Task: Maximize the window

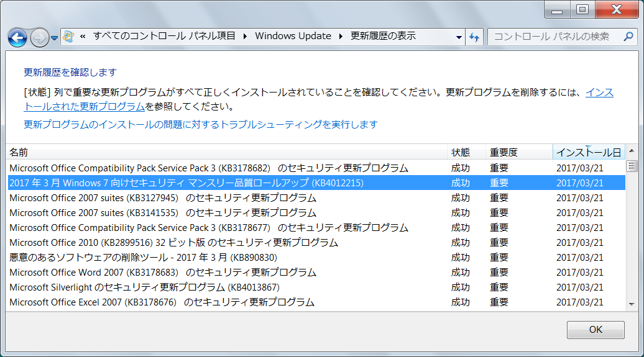Action: click(x=582, y=10)
